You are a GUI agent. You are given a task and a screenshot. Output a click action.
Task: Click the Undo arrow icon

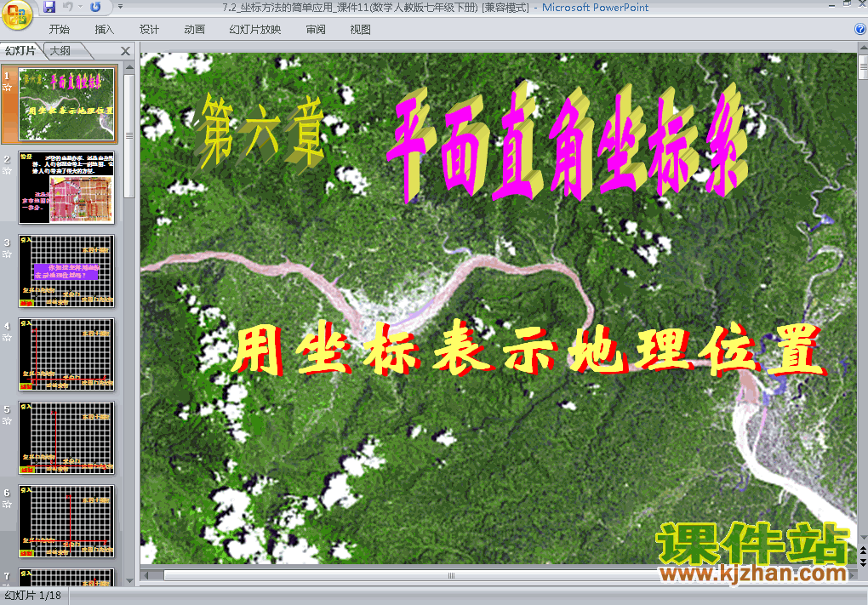tap(67, 7)
